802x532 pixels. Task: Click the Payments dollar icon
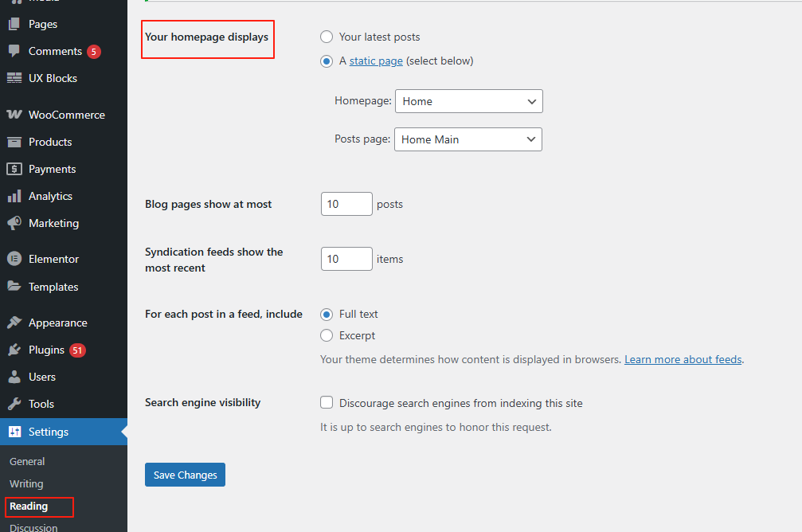pos(14,169)
